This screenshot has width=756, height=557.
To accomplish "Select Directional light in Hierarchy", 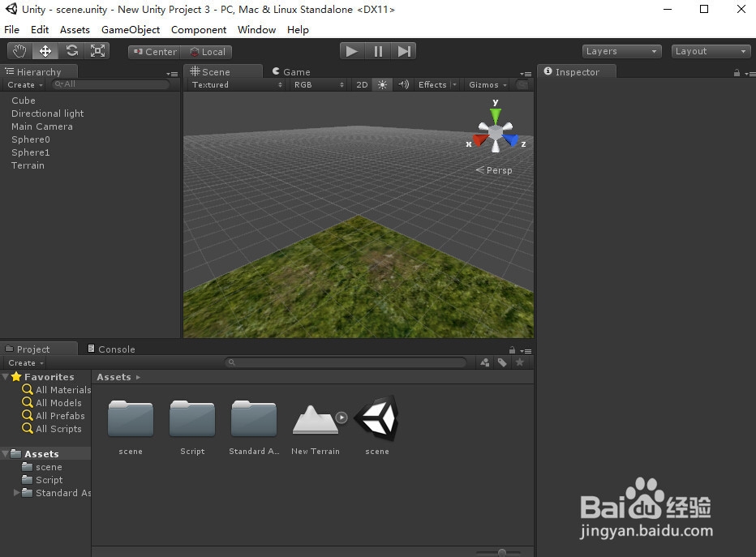I will 90,114.
